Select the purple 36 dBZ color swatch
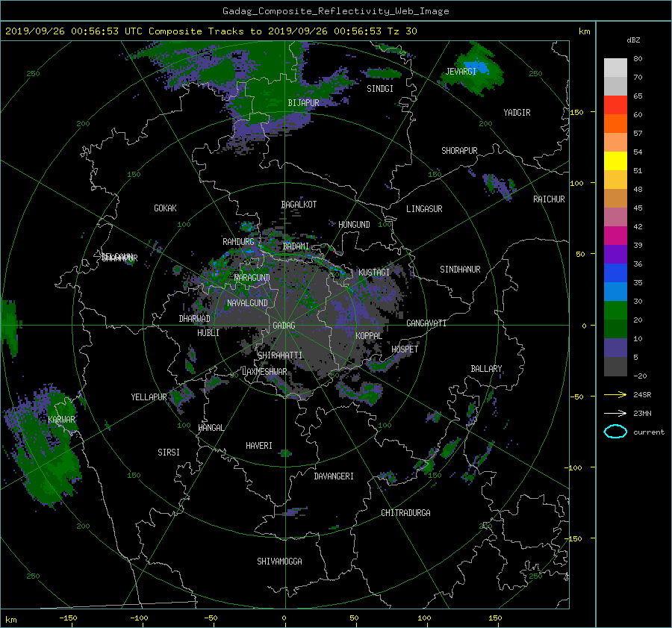The image size is (672, 628). coord(615,254)
